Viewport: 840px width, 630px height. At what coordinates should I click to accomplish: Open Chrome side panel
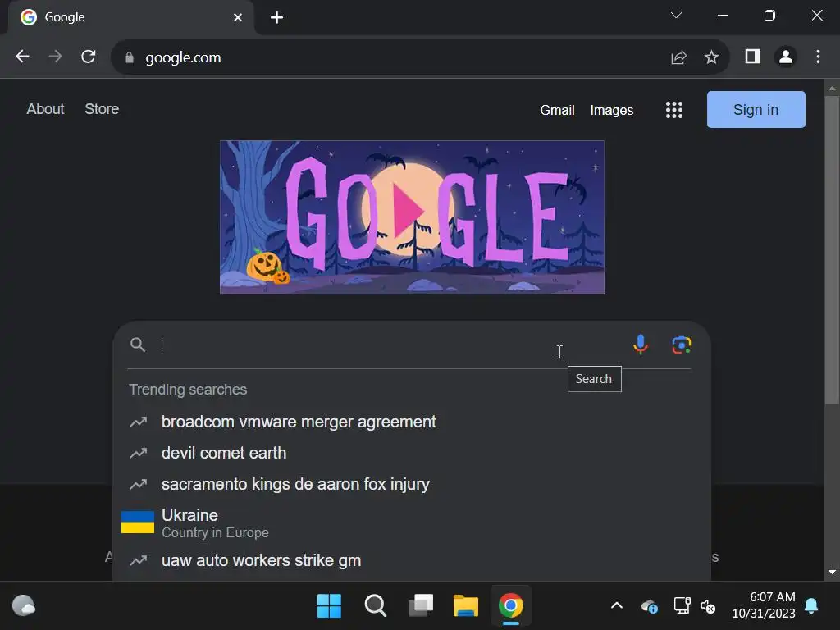(752, 57)
